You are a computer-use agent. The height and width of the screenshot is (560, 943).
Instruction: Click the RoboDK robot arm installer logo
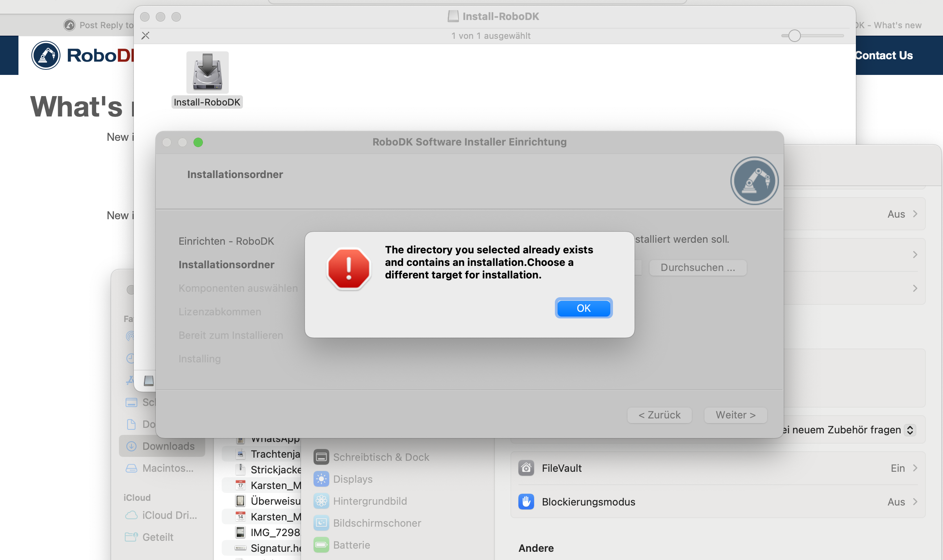pos(754,181)
